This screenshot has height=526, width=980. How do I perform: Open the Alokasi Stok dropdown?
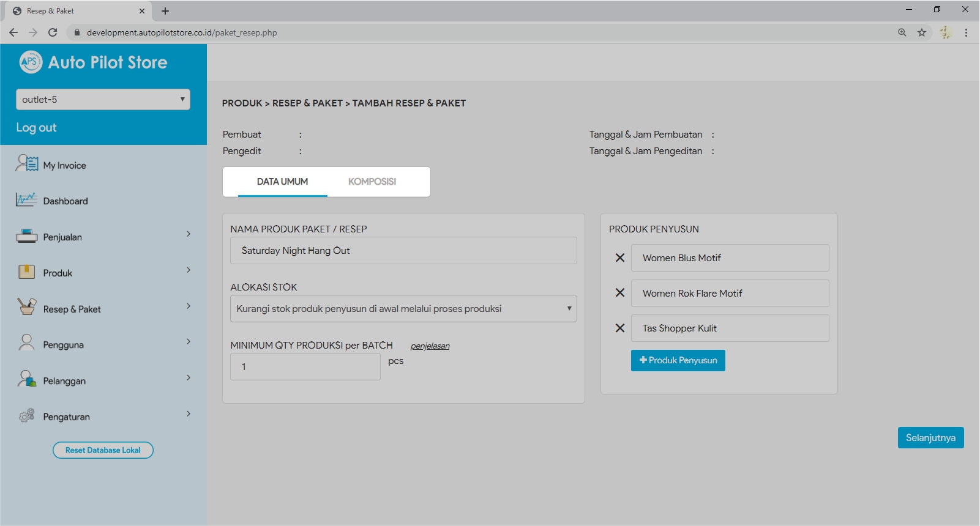(x=403, y=309)
